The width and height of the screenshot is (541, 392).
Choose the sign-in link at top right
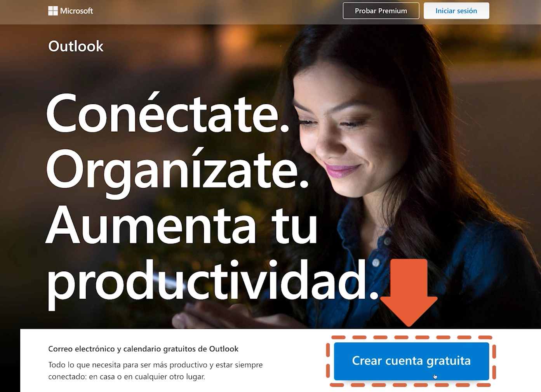(456, 10)
